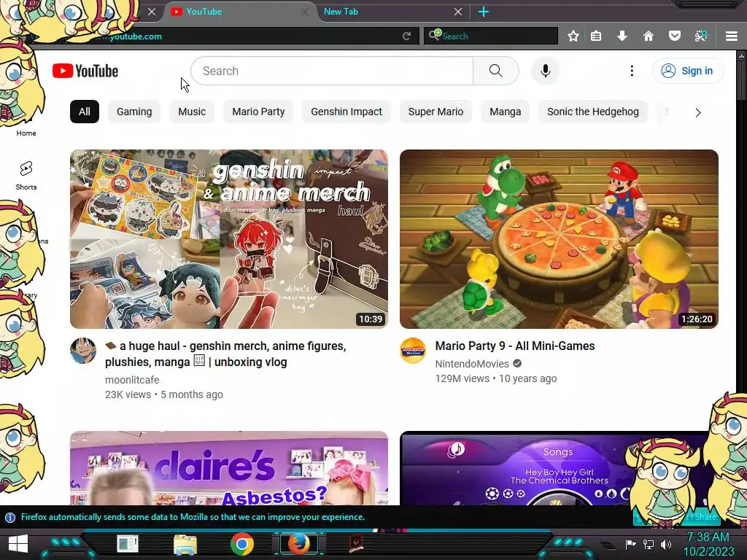Open the claire's Asbestos video thumbnail
Viewport: 747px width, 560px height.
(x=228, y=468)
